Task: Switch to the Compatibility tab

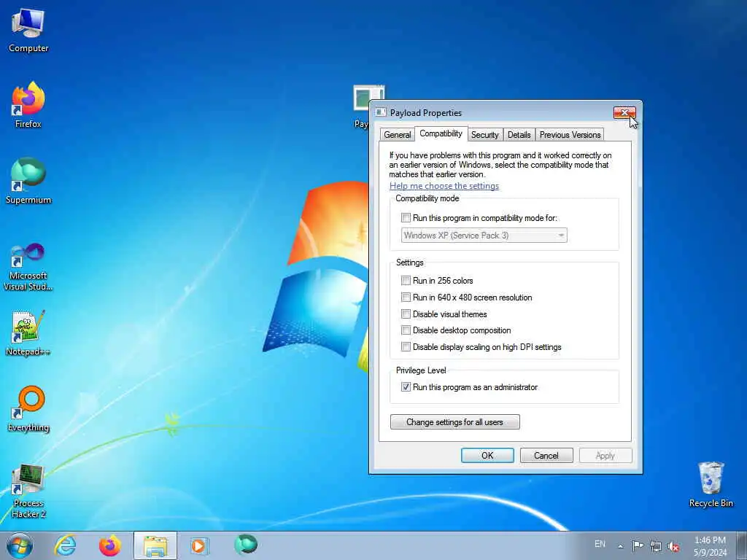Action: click(x=441, y=133)
